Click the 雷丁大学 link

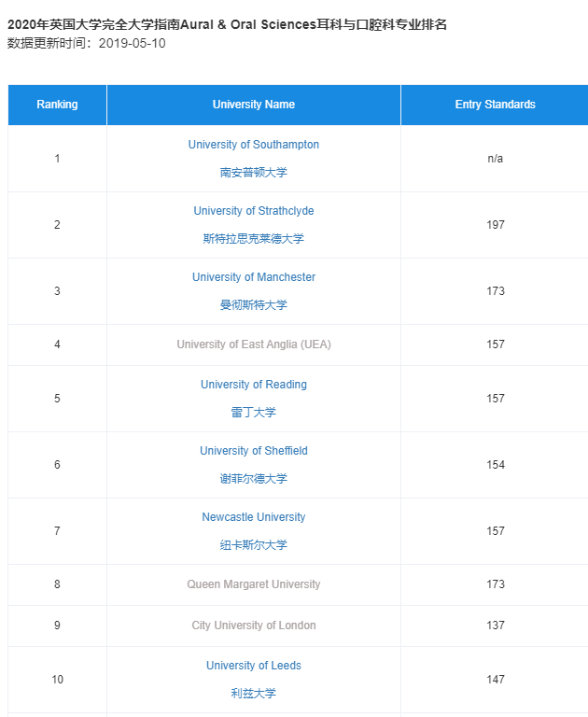(x=253, y=413)
